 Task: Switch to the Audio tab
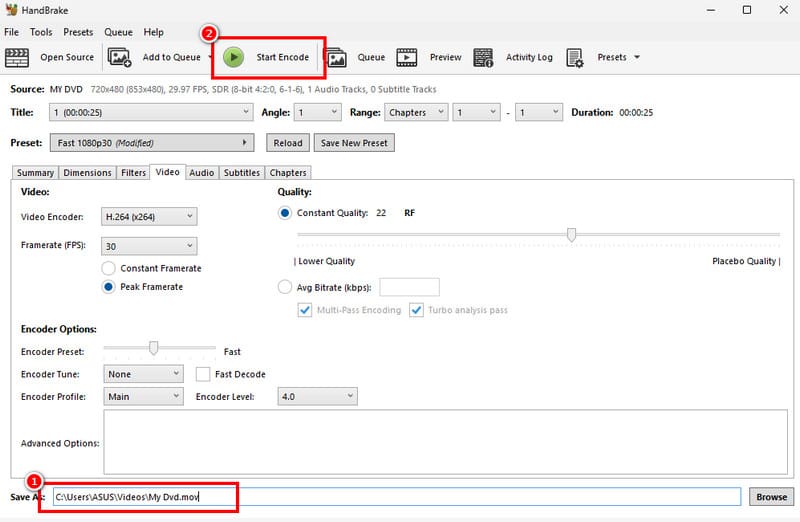(x=201, y=173)
